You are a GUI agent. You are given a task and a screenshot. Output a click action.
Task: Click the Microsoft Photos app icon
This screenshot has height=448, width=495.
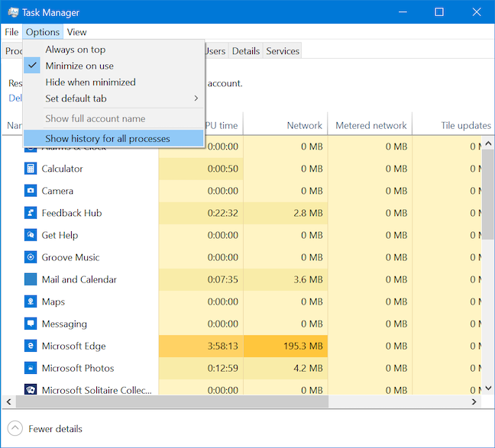[x=31, y=368]
